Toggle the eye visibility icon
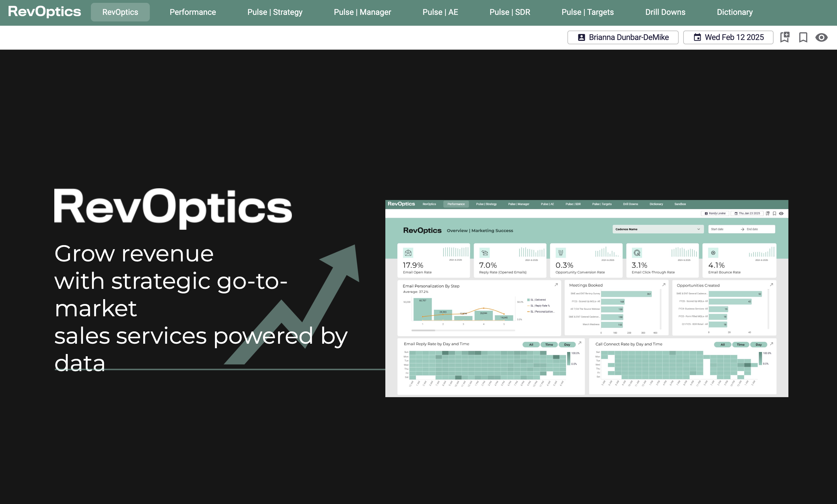This screenshot has height=504, width=837. pyautogui.click(x=821, y=37)
